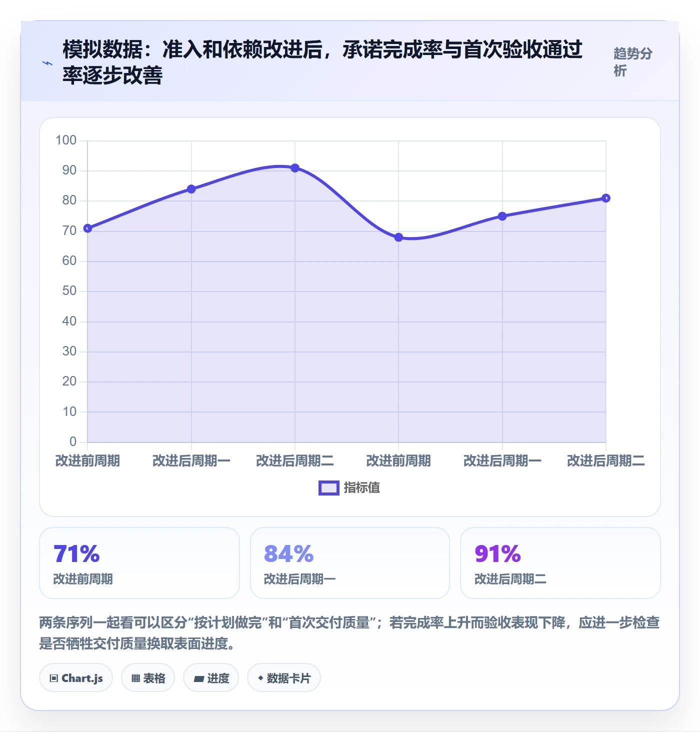Click the last chart data point at 81
Screen dimensions: 700x732
coord(606,198)
